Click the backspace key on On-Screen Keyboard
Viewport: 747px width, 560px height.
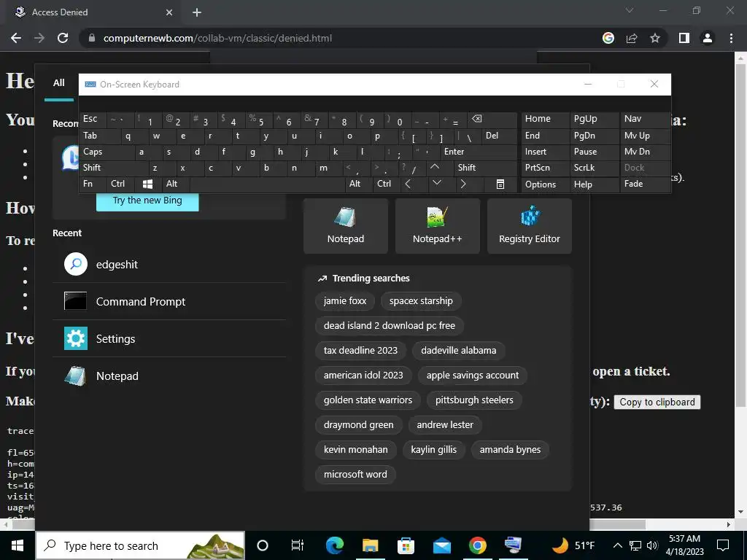492,120
